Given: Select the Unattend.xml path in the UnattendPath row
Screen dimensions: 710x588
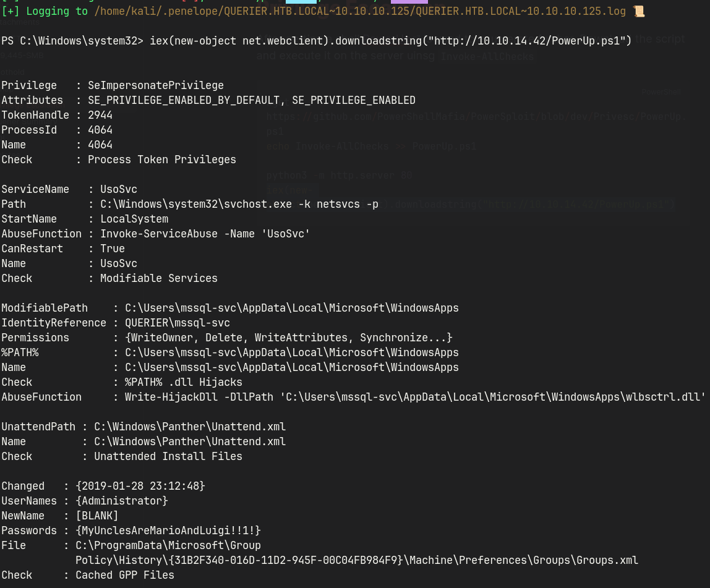Looking at the screenshot, I should [x=190, y=427].
